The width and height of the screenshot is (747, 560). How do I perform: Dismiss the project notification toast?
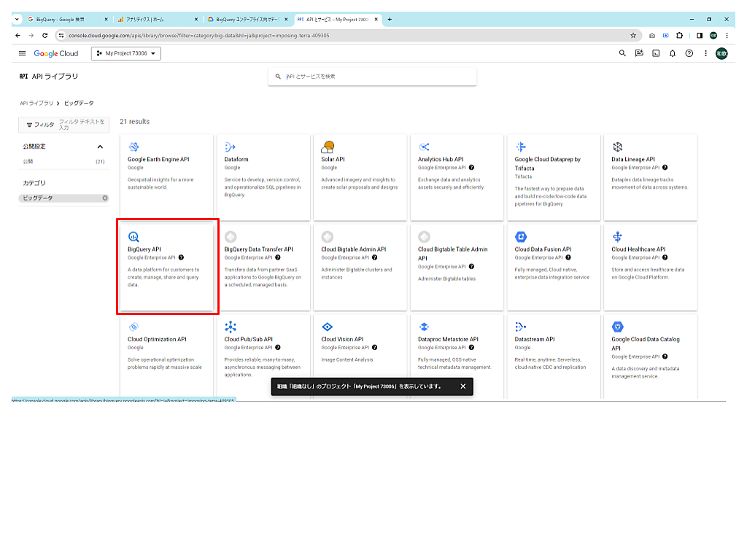tap(463, 386)
